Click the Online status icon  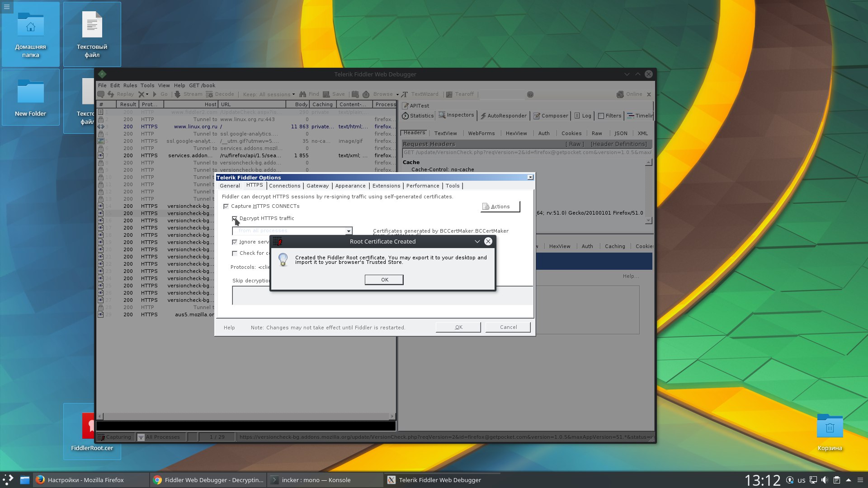click(x=620, y=94)
